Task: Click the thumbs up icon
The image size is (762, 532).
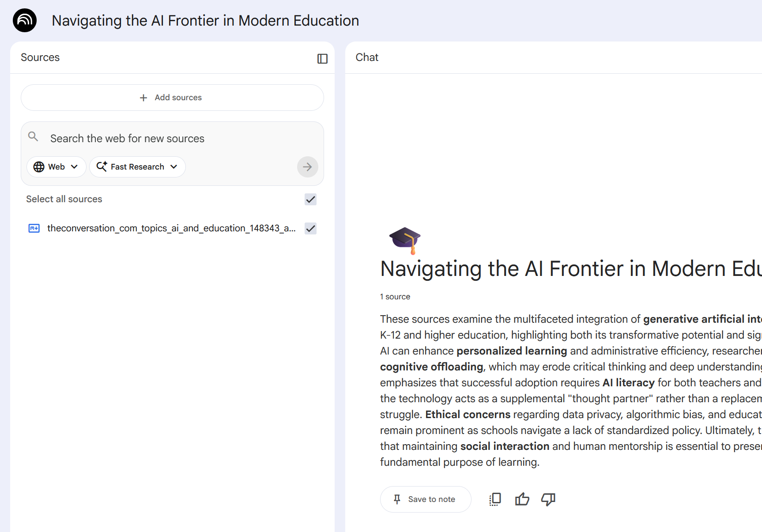Action: pos(522,499)
